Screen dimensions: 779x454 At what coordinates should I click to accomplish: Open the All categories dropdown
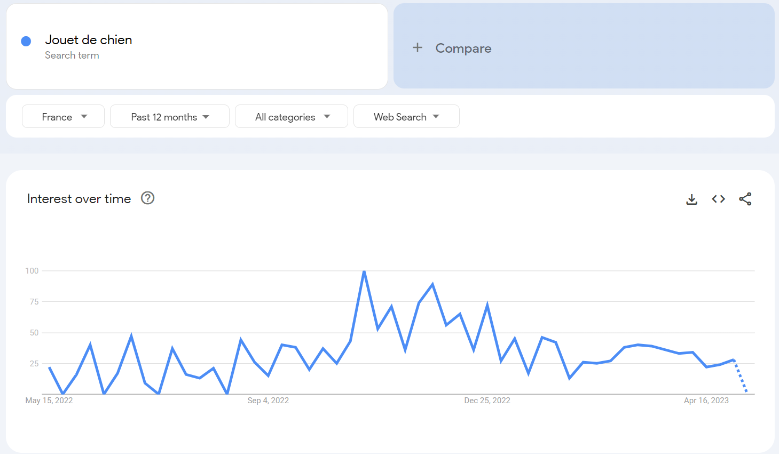(291, 117)
